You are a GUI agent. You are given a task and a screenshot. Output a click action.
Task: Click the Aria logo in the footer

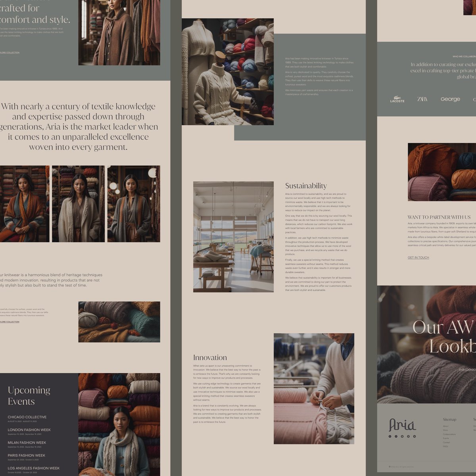click(x=402, y=425)
